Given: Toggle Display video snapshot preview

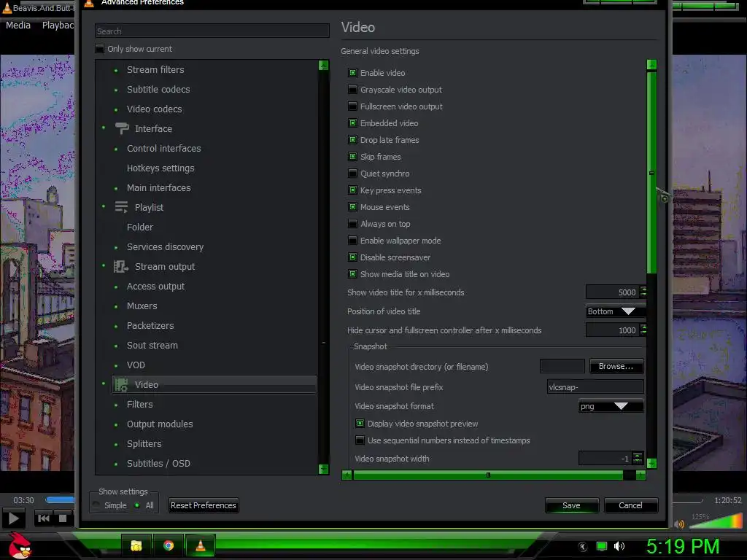Looking at the screenshot, I should 360,424.
